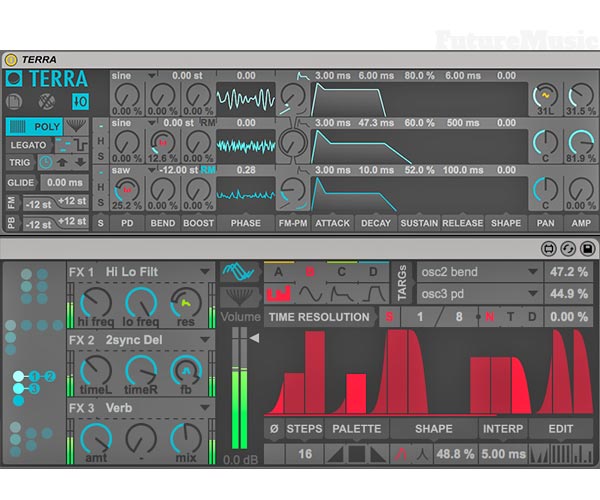Click the Volume meter slider

coord(240,388)
